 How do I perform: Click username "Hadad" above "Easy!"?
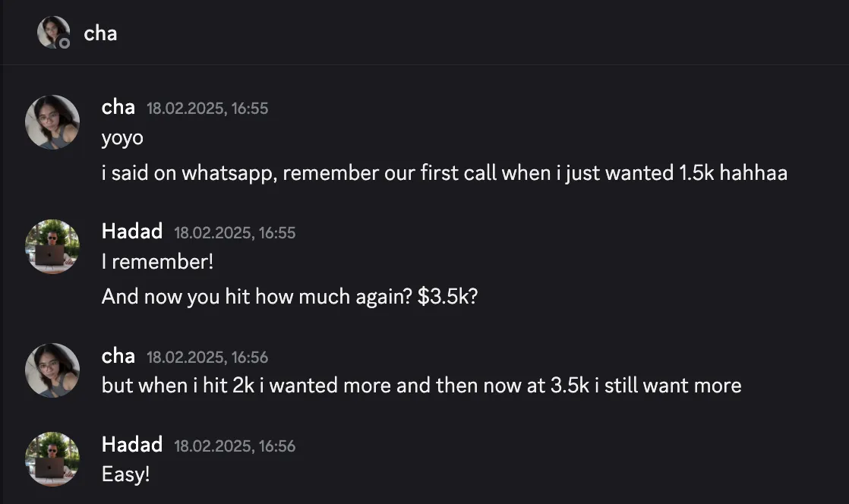pos(132,445)
